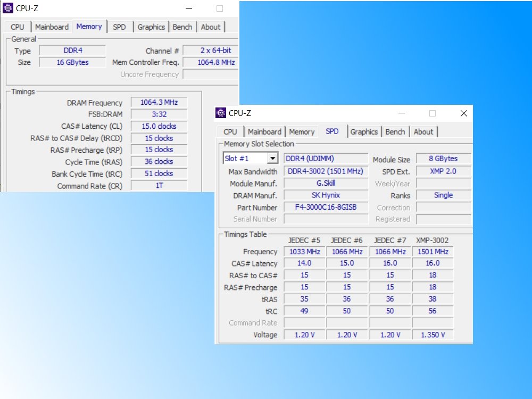The width and height of the screenshot is (532, 399).
Task: Click the empty Uncore Frequency field
Action: (211, 74)
